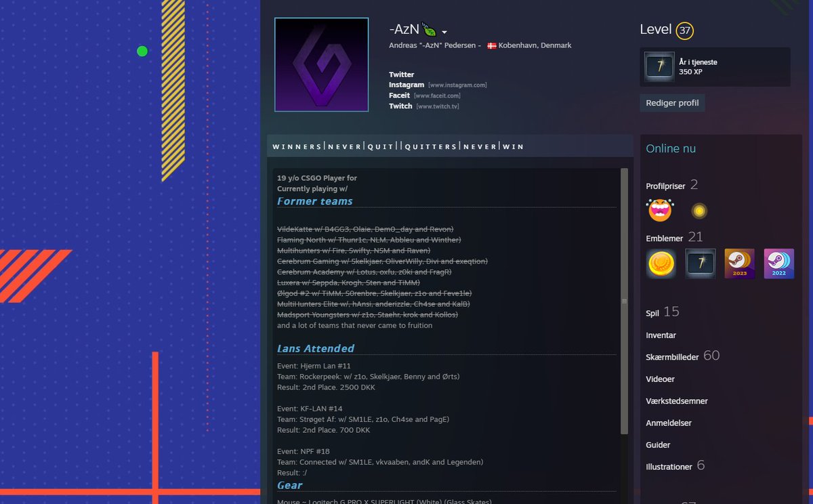Click the Result: 2nd Place. 2500 DKK line
The height and width of the screenshot is (504, 813).
click(x=326, y=387)
